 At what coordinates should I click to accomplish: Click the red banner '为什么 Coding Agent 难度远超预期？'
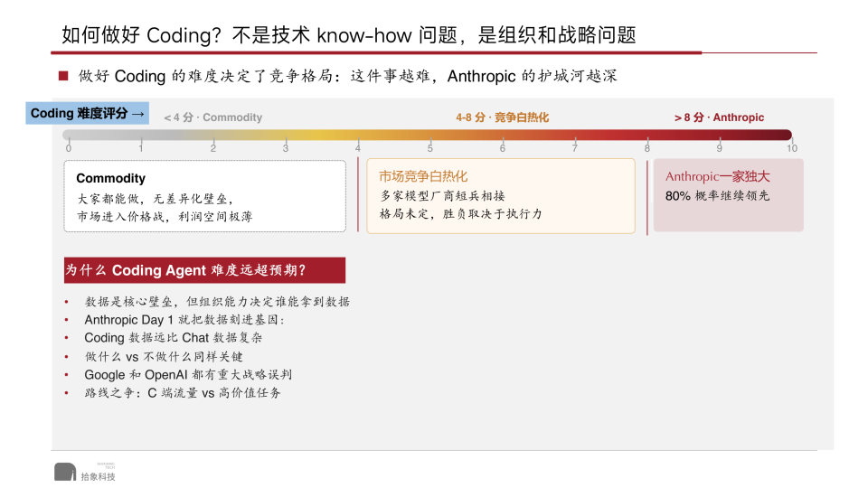click(x=204, y=270)
